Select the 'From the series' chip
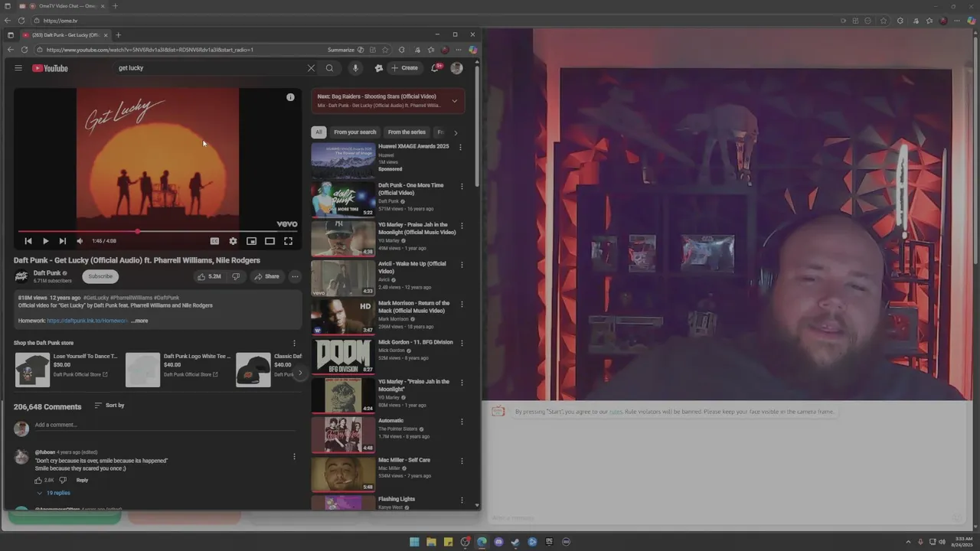This screenshot has height=551, width=980. click(407, 132)
